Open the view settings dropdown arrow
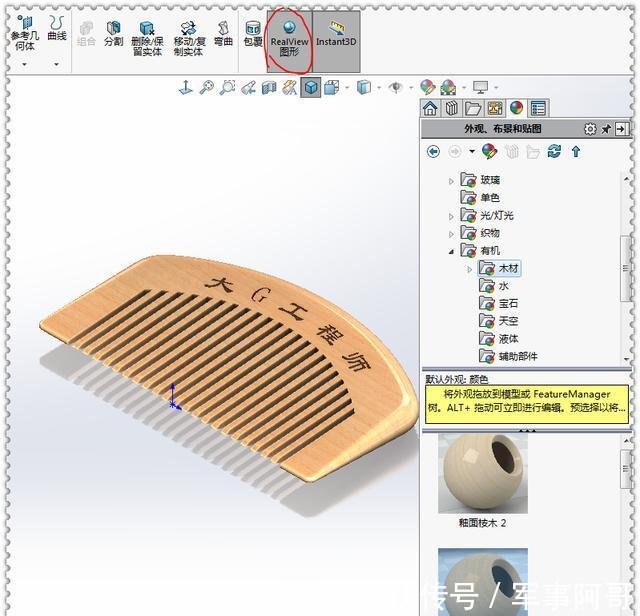 point(496,87)
